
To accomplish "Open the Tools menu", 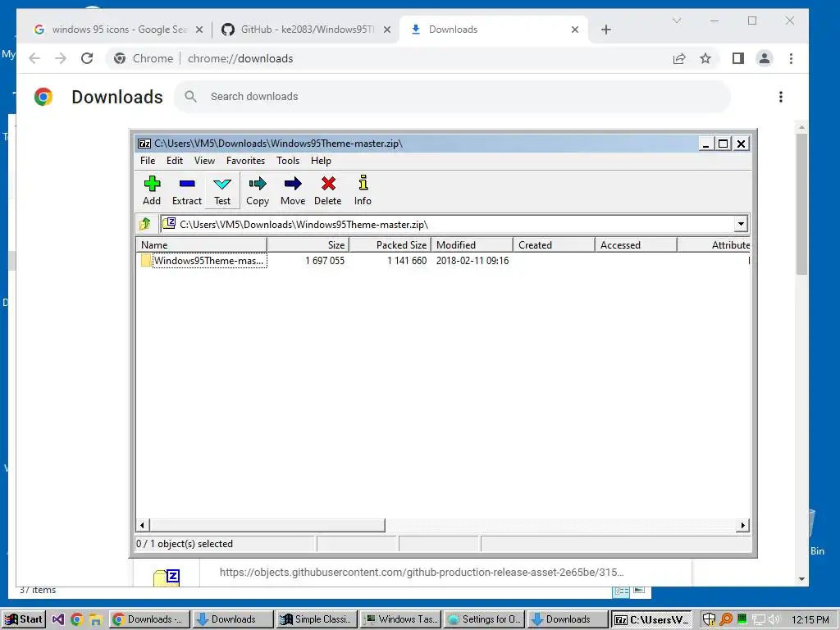I will pos(288,161).
